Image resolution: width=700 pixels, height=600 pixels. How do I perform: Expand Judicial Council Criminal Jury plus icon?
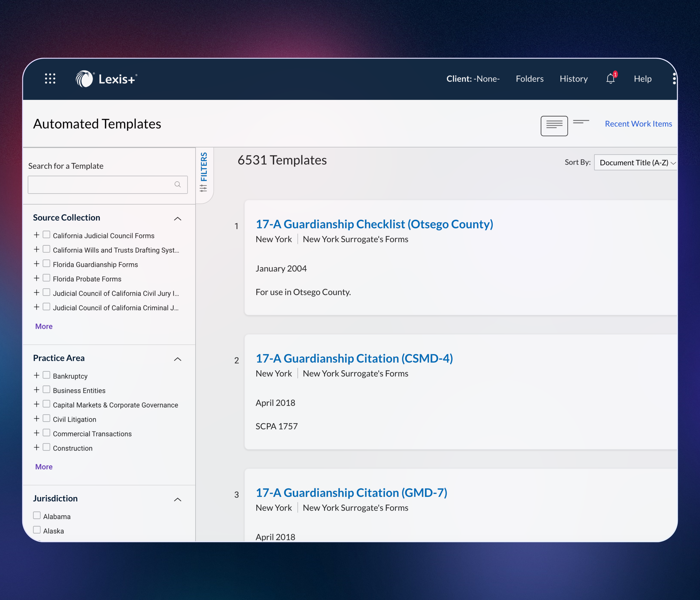tap(36, 307)
